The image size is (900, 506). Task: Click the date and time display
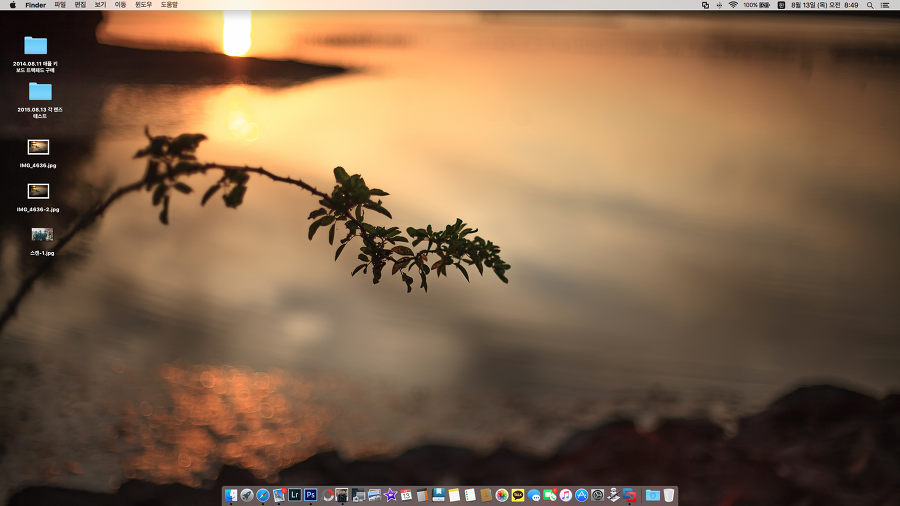[824, 5]
